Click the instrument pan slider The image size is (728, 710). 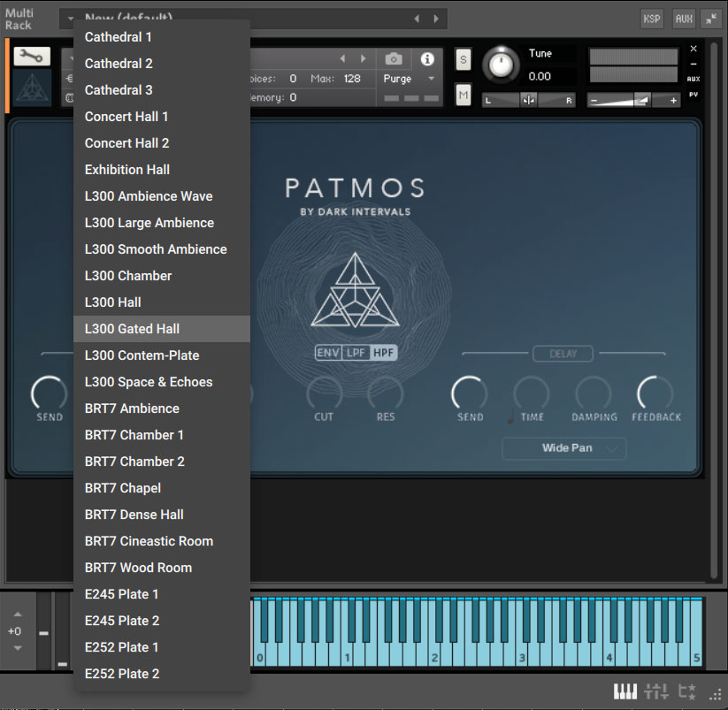pos(529,100)
